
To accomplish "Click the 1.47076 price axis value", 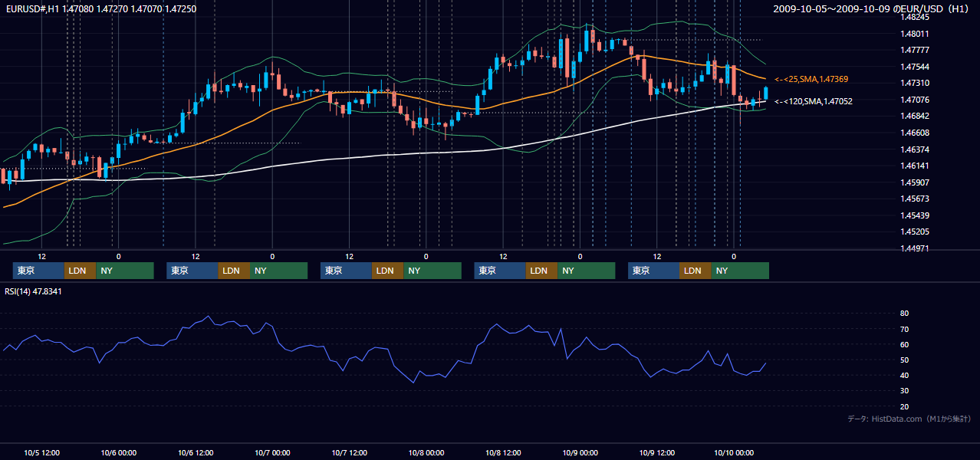I will click(x=915, y=100).
